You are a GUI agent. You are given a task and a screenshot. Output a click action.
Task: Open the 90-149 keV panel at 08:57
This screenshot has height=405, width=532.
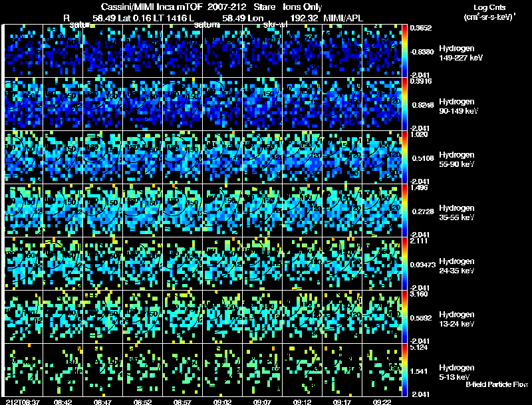click(183, 104)
